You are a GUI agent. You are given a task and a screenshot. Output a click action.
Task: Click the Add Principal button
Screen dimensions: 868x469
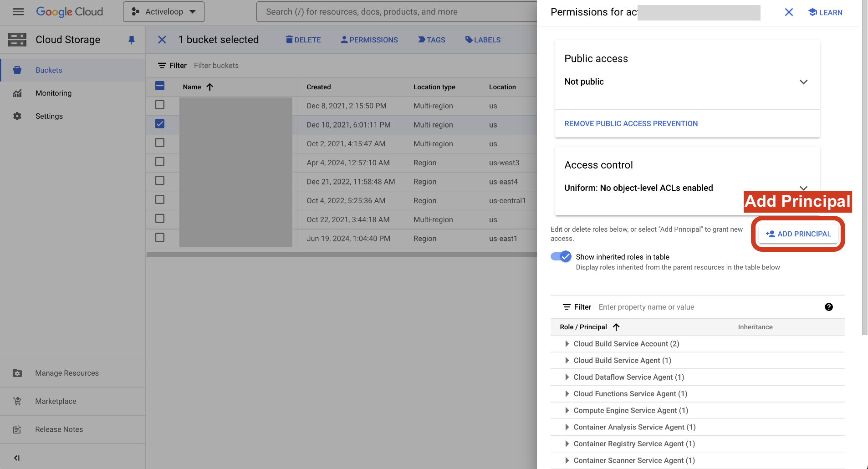point(798,234)
